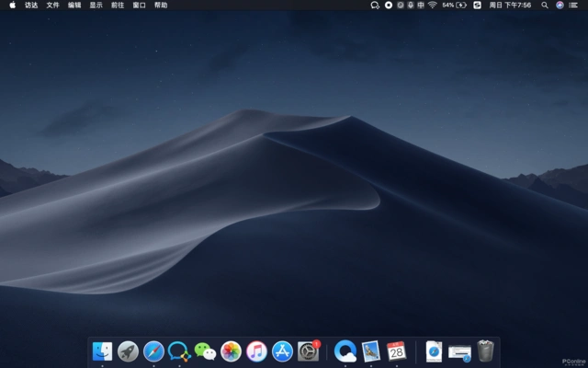
Task: Open the 前往 menu in menu bar
Action: point(118,5)
